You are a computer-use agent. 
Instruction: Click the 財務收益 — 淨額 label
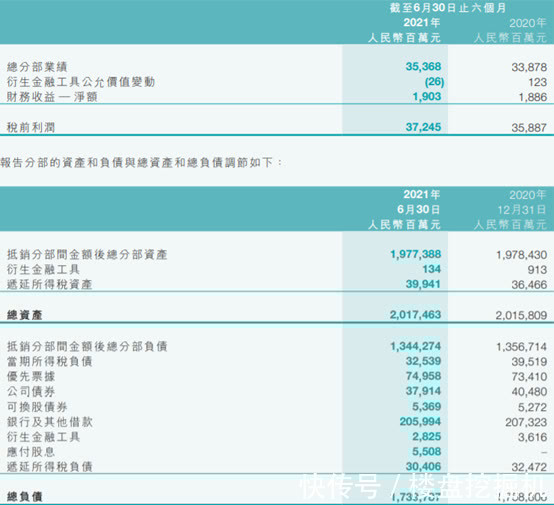(x=52, y=97)
